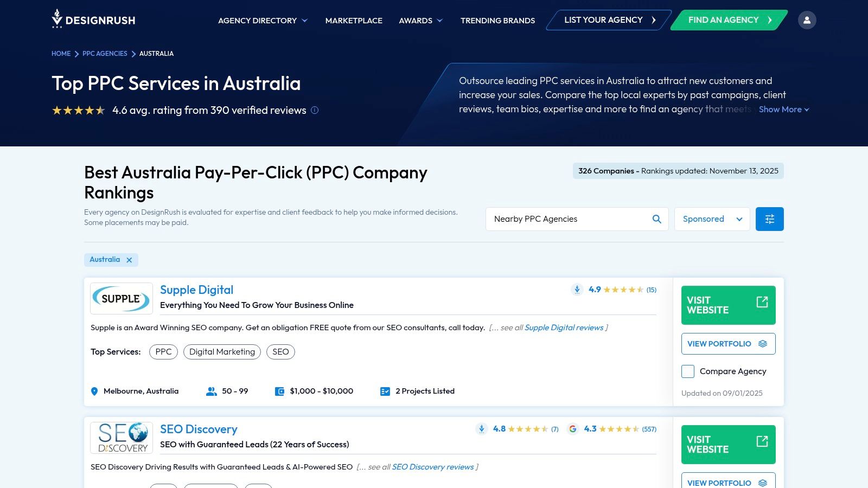The image size is (868, 488).
Task: Click '2 Projects Listed' text
Action: pos(425,391)
